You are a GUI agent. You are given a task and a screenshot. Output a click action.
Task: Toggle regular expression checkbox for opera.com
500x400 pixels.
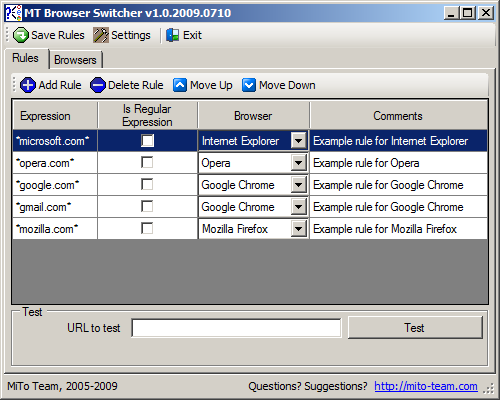click(147, 163)
